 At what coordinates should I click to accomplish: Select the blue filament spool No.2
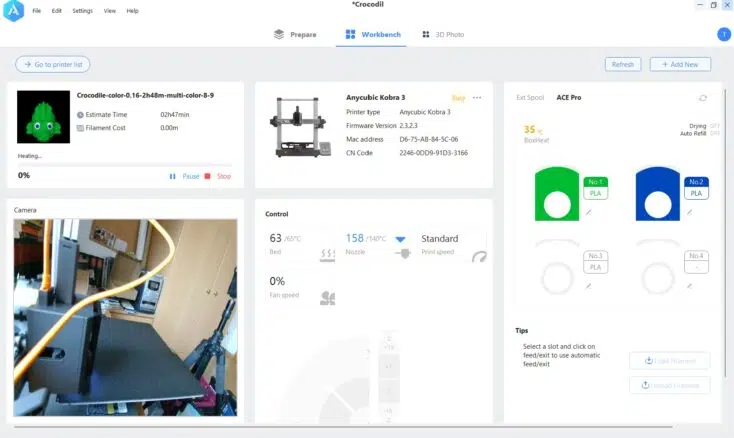coord(658,194)
